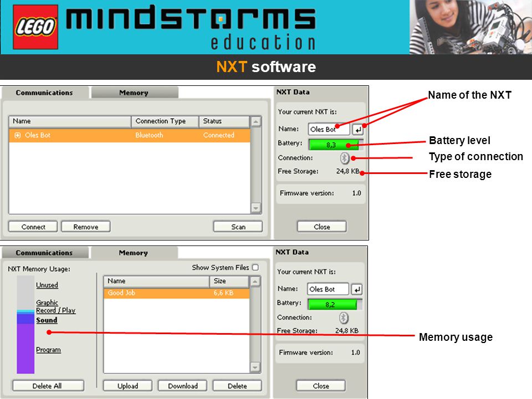Click the LEGO logo in the banner

[35, 27]
